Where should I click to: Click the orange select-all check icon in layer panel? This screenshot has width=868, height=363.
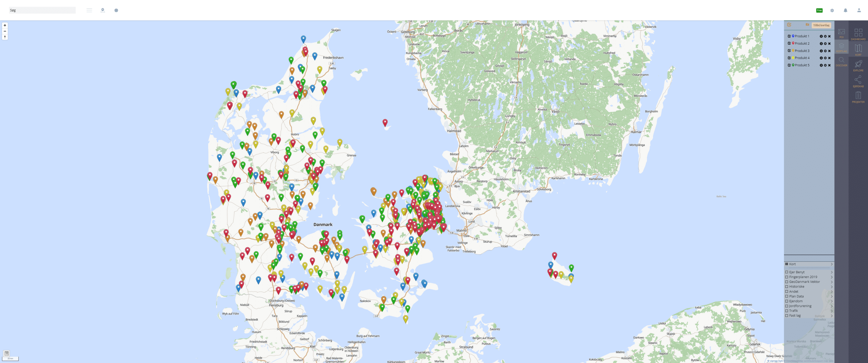(789, 25)
